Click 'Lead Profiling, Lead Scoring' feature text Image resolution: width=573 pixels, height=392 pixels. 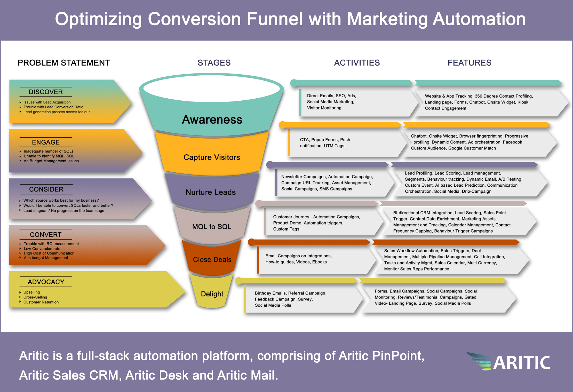pos(433,173)
